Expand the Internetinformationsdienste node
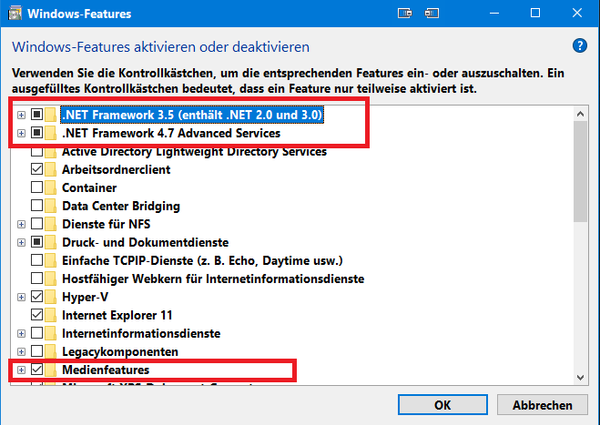The width and height of the screenshot is (600, 425). coord(21,334)
